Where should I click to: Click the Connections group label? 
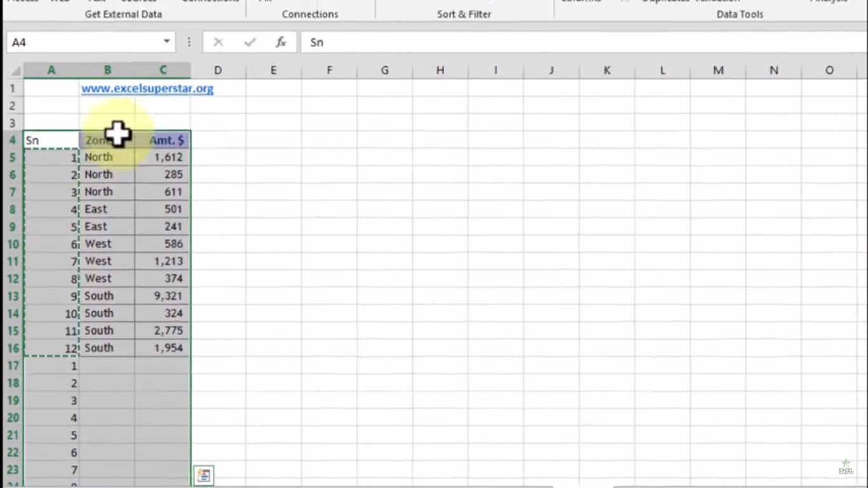[310, 14]
